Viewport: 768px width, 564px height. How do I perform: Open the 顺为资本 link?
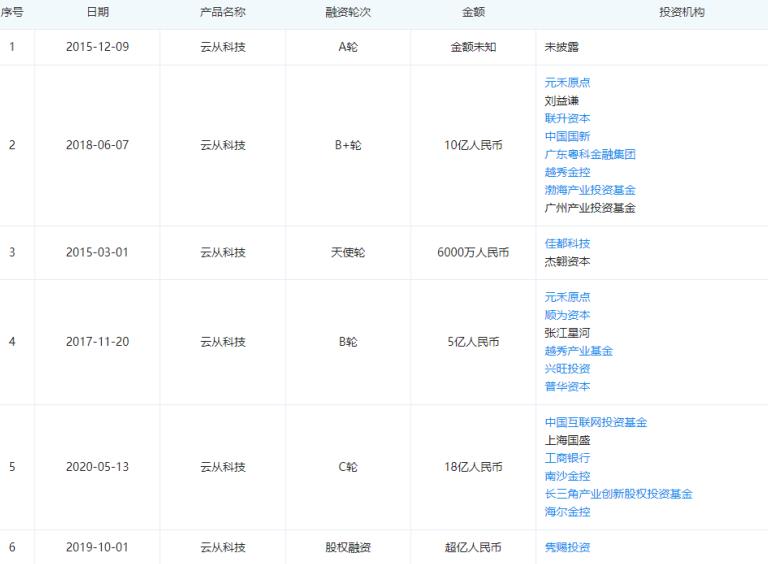tap(567, 315)
